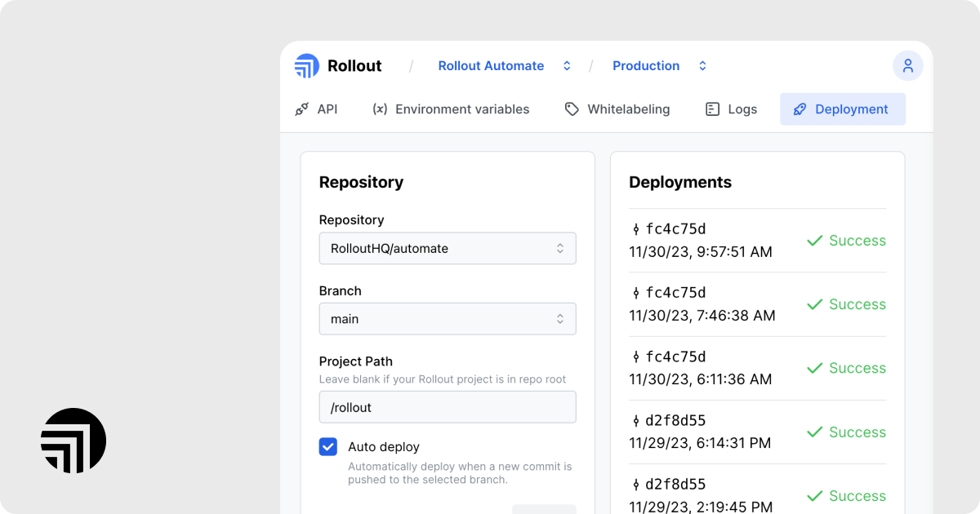Screen dimensions: 980x514
Task: Click the Deployments panel heading
Action: [x=680, y=183]
